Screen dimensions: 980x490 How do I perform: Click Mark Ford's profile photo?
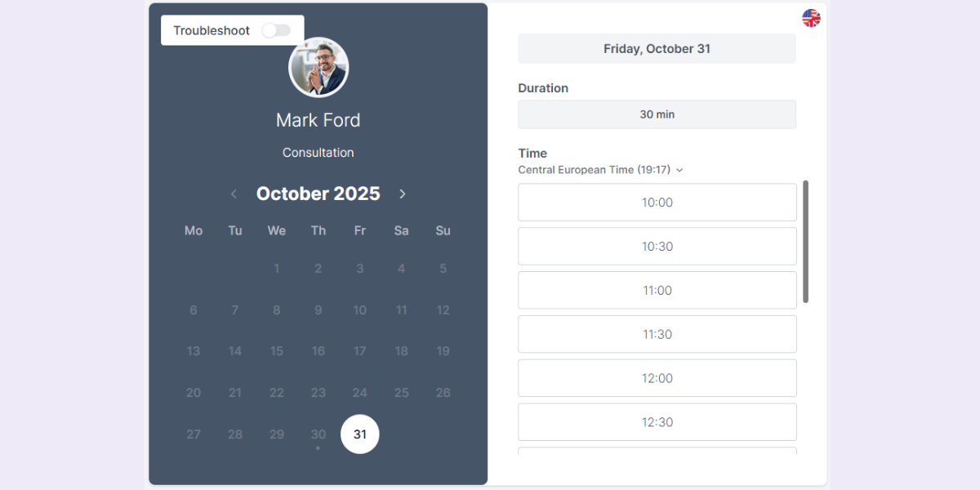tap(318, 67)
